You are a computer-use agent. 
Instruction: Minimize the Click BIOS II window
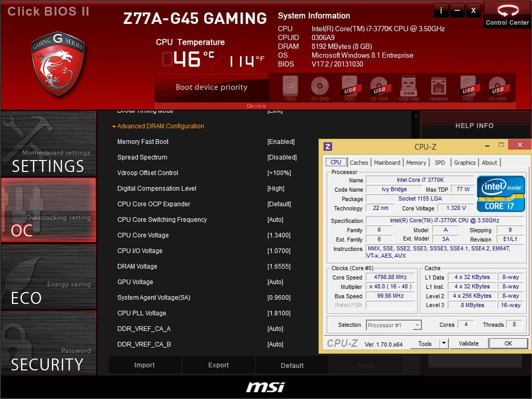[x=457, y=11]
